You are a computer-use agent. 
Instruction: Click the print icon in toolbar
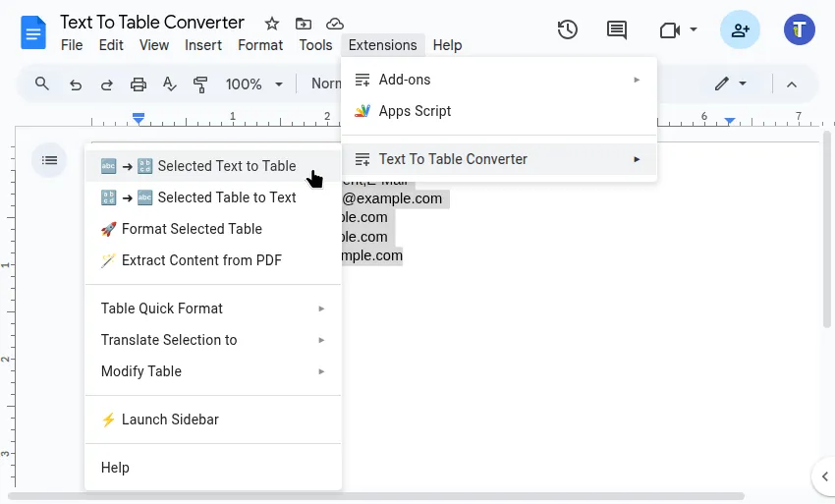point(139,84)
